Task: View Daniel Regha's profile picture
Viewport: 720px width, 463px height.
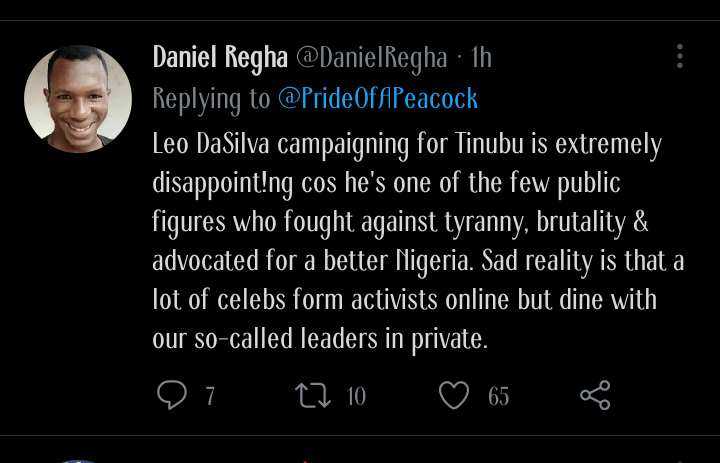Action: (78, 99)
